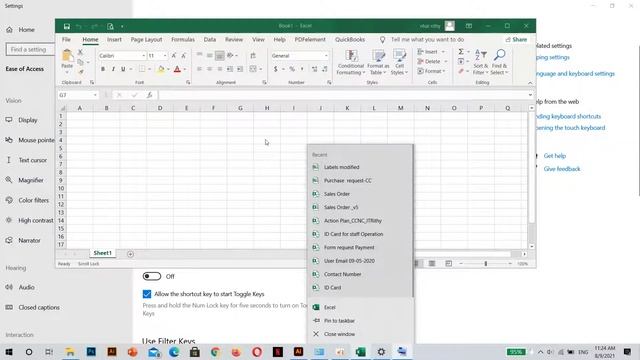Collapse the ribbon with the chevron
Viewport: 640px width, 360px height.
530,83
